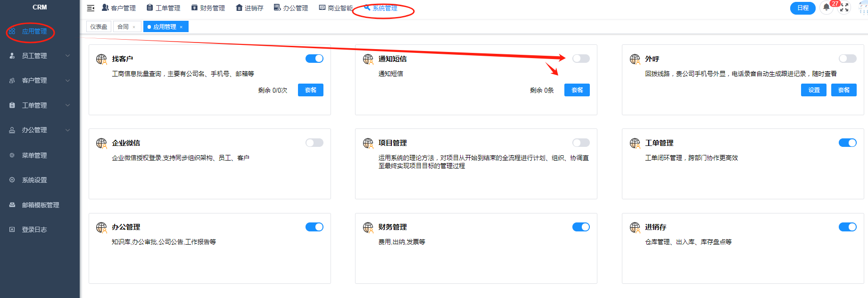Disable the 找客户 toggle switch
Viewport: 868px width, 298px height.
pyautogui.click(x=314, y=59)
